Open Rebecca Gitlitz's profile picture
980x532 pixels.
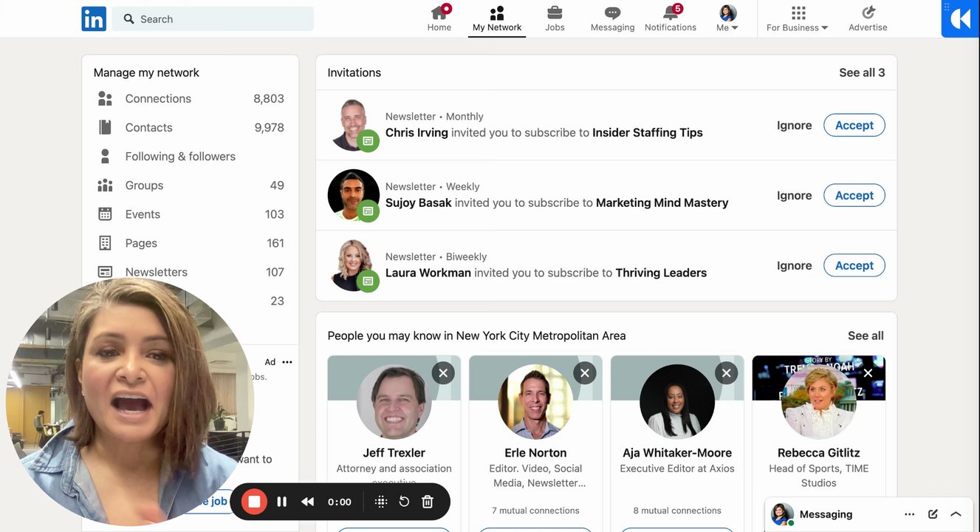(818, 402)
